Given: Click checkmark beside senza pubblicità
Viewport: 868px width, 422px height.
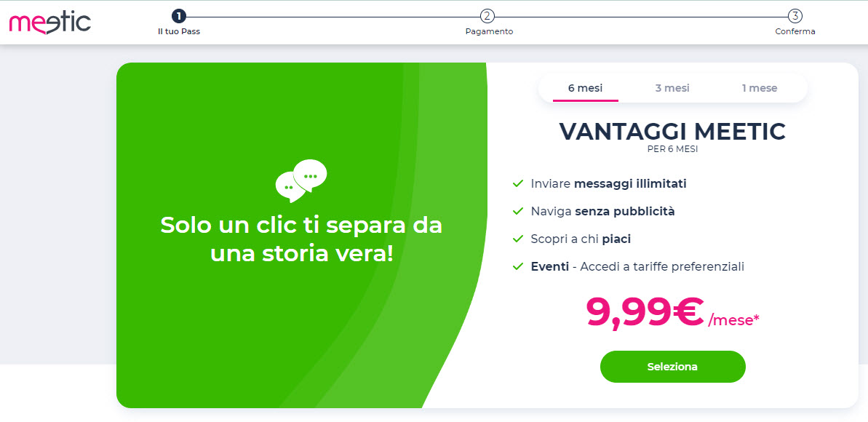Looking at the screenshot, I should (518, 211).
